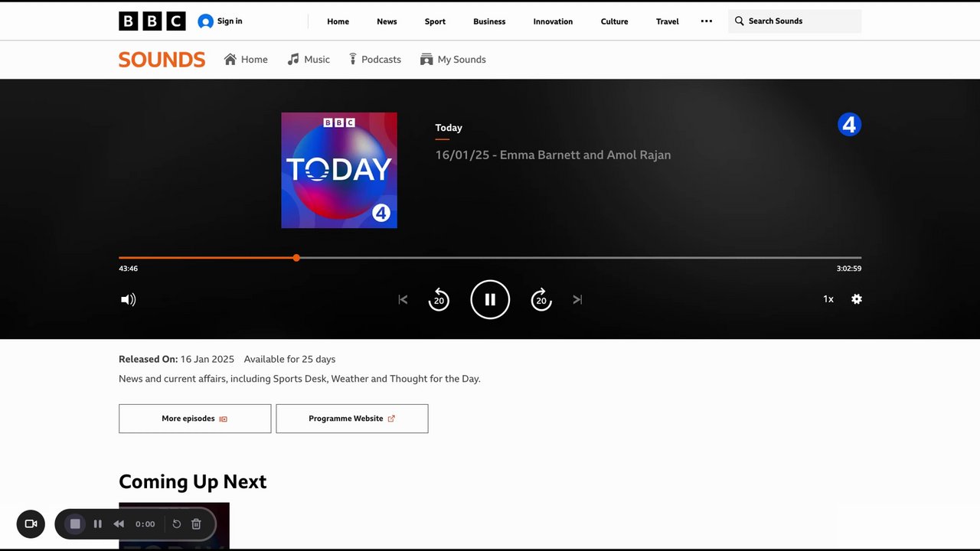Open the Today programme title link
Viewport: 980px width, 551px height.
[x=449, y=128]
